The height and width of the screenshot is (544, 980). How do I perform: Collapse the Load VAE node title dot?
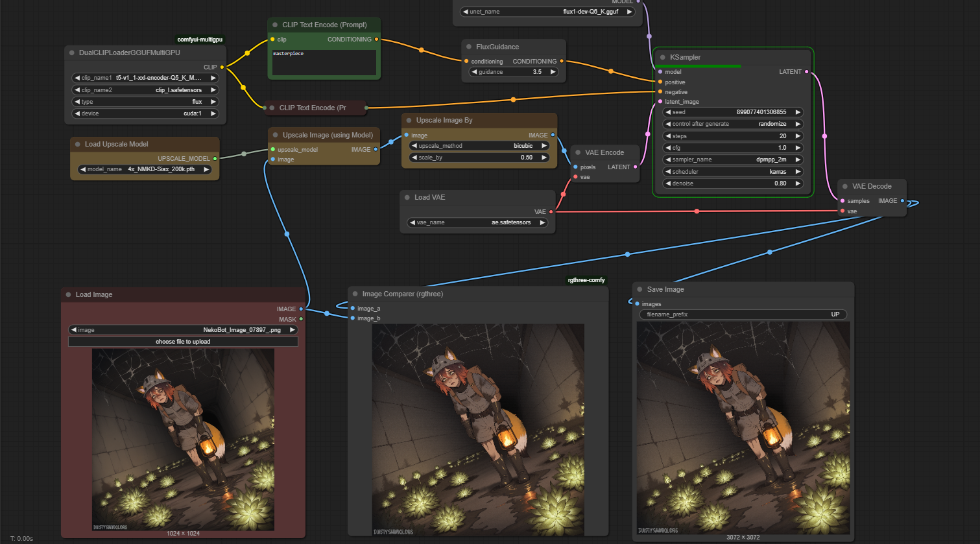pyautogui.click(x=407, y=197)
